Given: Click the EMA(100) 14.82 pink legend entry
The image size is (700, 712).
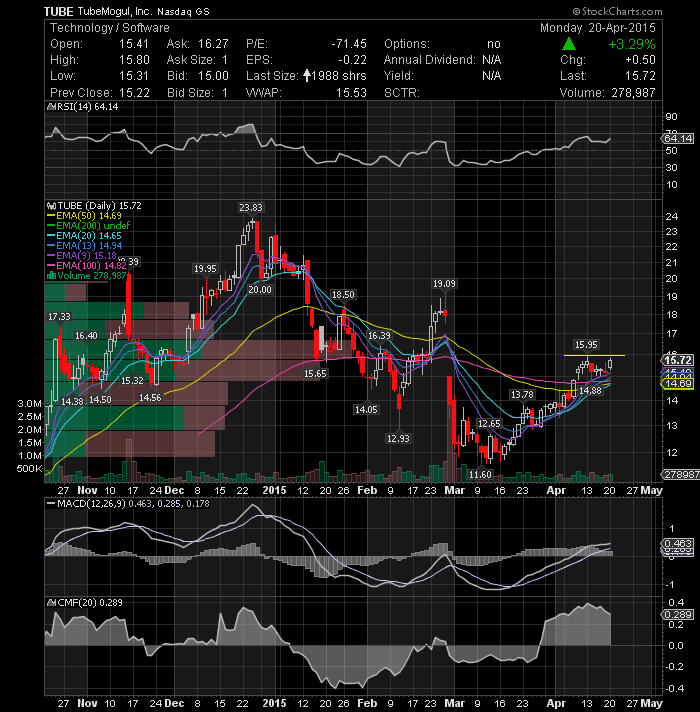Looking at the screenshot, I should tap(87, 266).
